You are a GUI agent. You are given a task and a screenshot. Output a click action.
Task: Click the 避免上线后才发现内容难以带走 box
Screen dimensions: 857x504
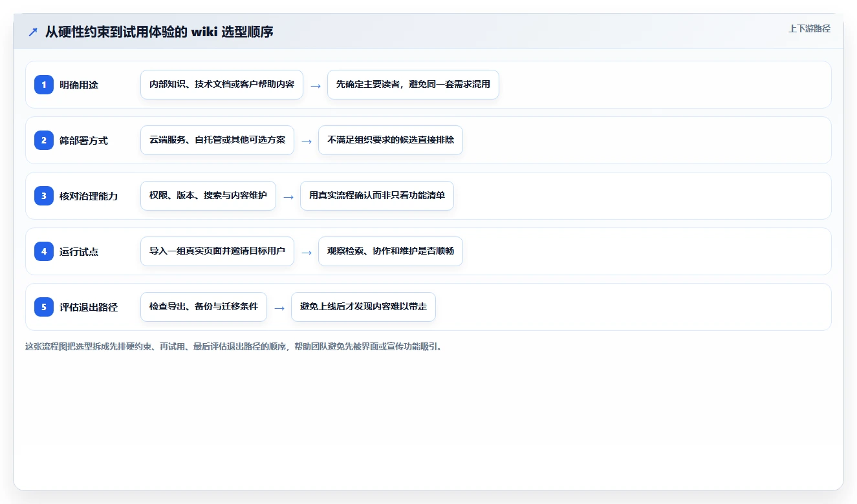pyautogui.click(x=363, y=307)
